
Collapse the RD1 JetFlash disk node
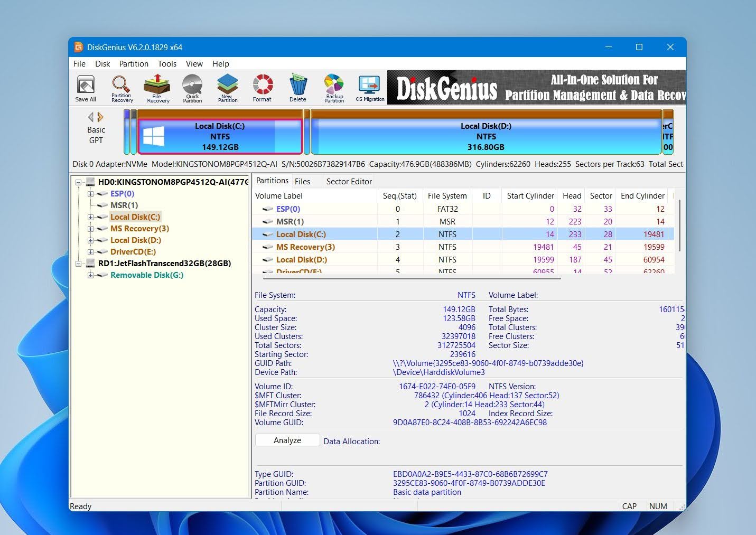[x=79, y=264]
